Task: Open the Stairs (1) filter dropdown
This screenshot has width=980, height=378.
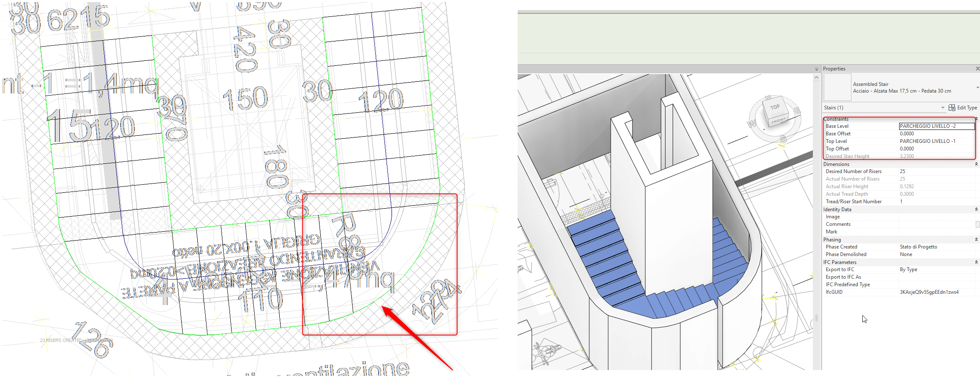Action: 943,108
